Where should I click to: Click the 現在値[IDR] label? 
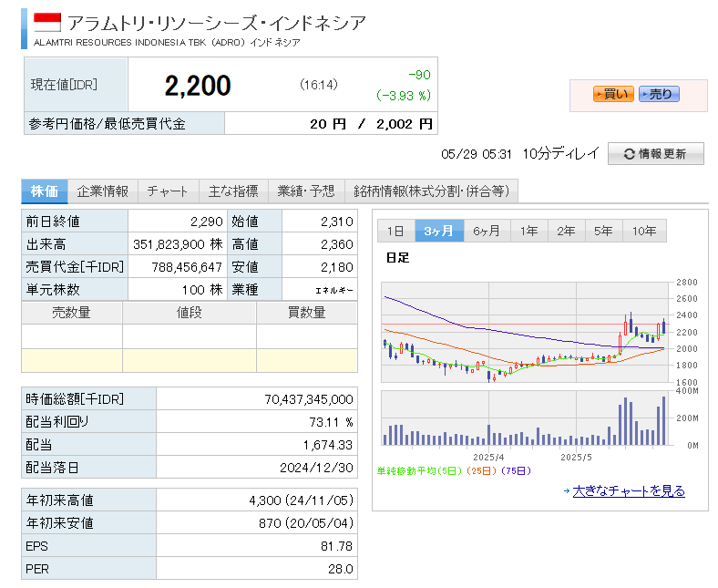pos(64,85)
